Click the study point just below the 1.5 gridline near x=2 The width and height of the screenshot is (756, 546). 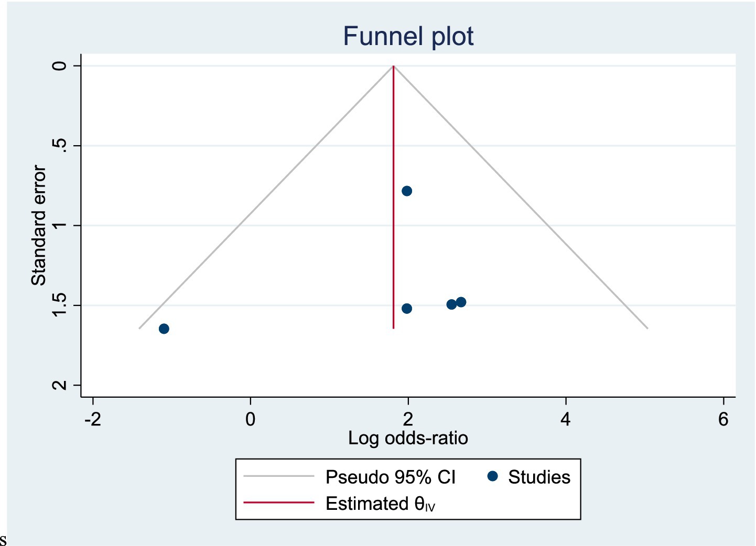tap(407, 309)
